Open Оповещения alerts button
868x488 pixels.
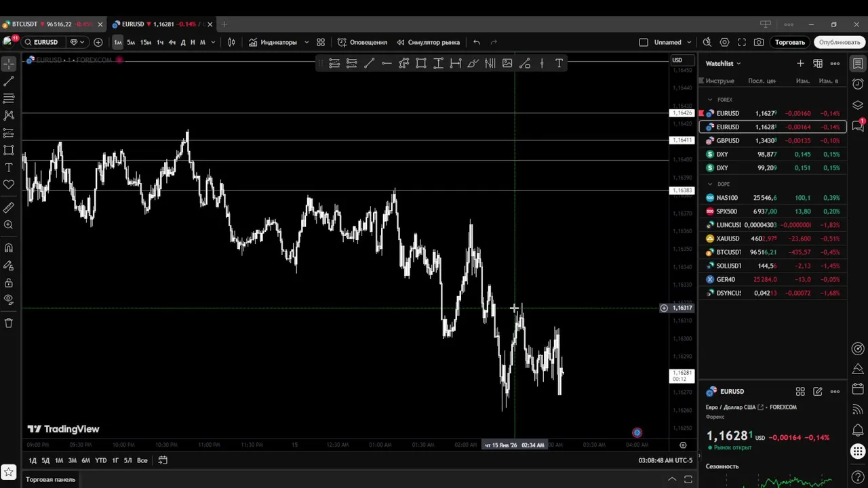click(363, 42)
